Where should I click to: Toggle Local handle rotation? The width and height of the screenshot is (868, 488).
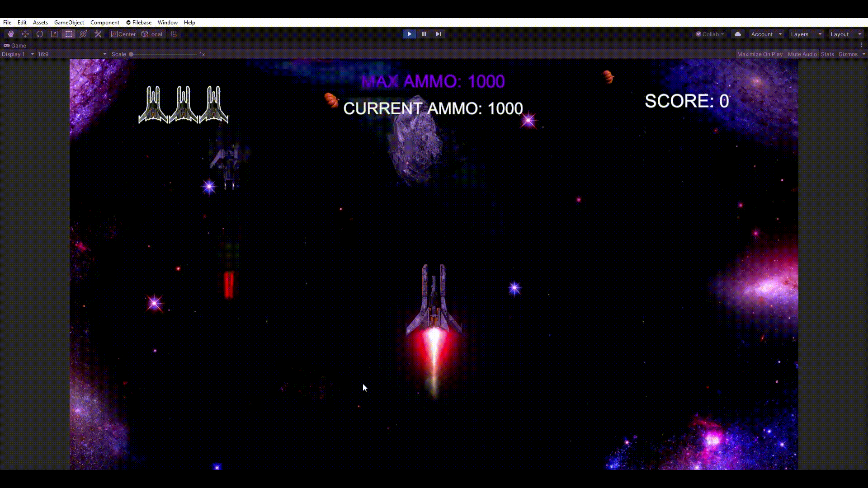[152, 34]
